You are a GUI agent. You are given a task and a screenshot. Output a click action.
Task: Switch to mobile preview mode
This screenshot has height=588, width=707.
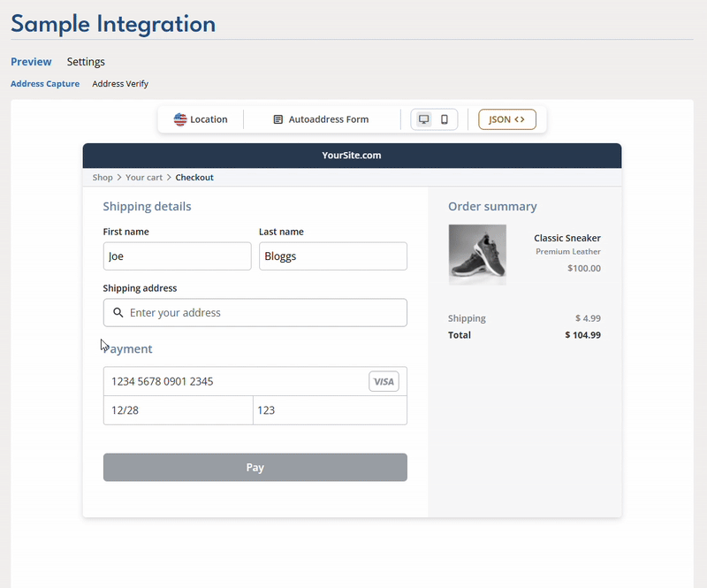tap(445, 119)
